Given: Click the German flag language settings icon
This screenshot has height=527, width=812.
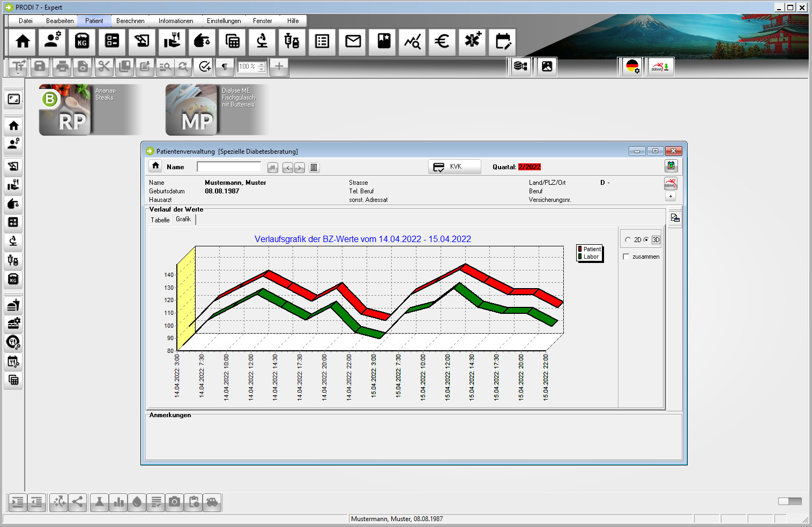Looking at the screenshot, I should click(632, 66).
